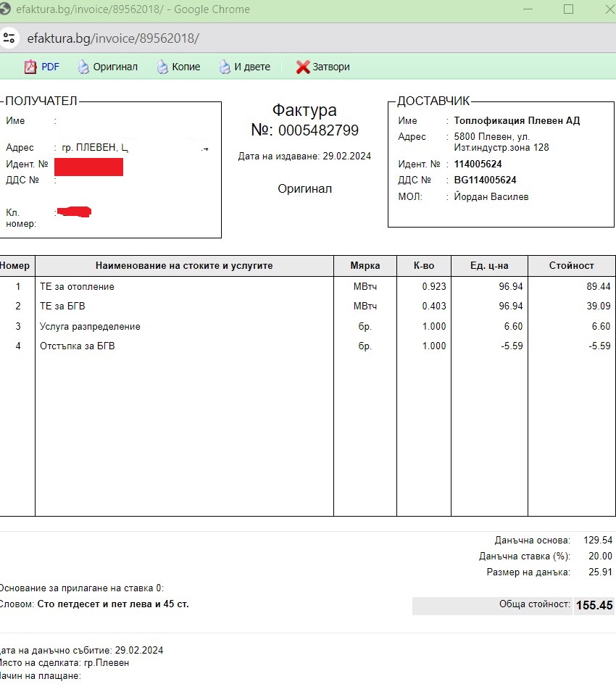Image resolution: width=616 pixels, height=692 pixels.
Task: Click supplier name Топлофикация Плевен АД
Action: (x=517, y=121)
